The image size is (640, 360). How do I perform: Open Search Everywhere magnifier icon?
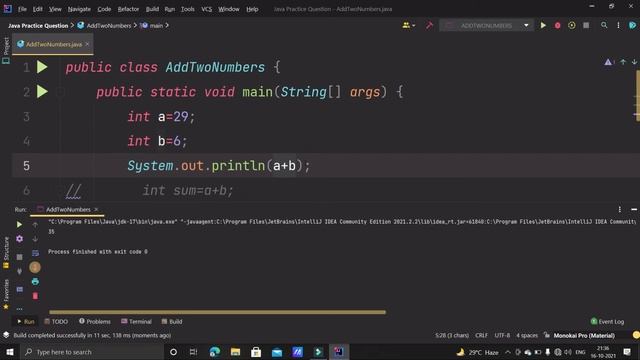604,25
